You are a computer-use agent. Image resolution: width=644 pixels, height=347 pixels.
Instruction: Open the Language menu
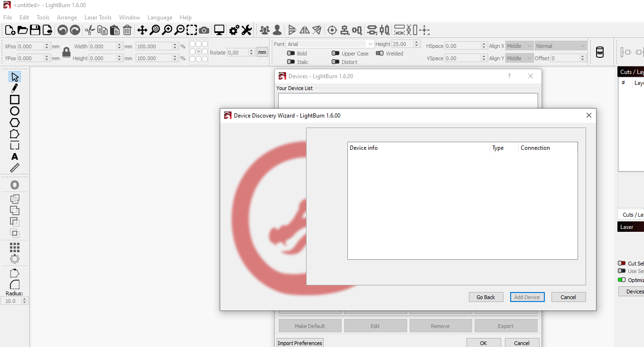click(160, 18)
